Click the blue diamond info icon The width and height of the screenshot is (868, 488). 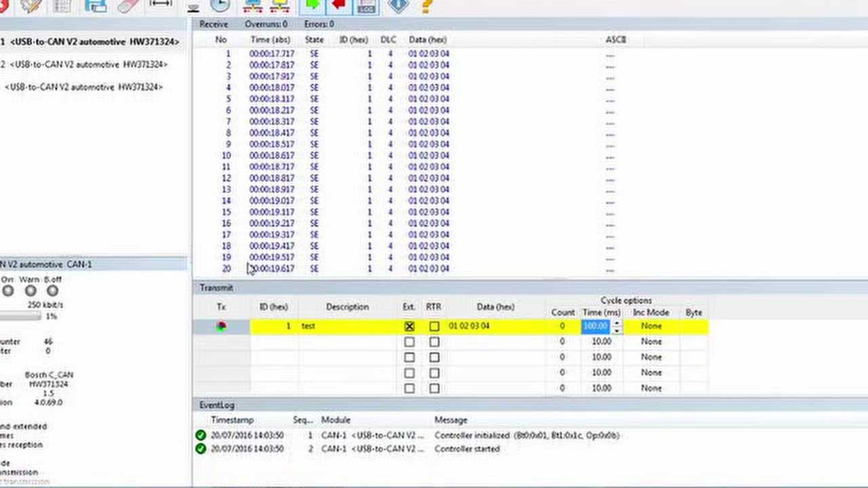[x=398, y=5]
